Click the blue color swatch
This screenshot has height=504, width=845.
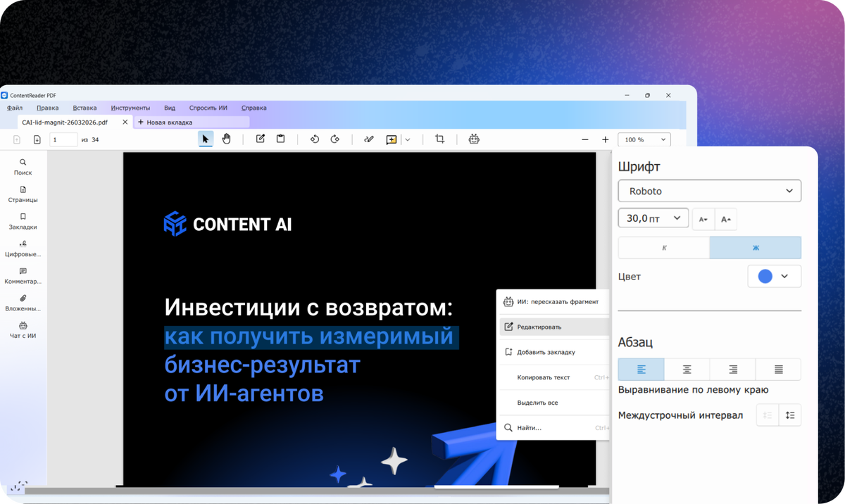point(765,277)
